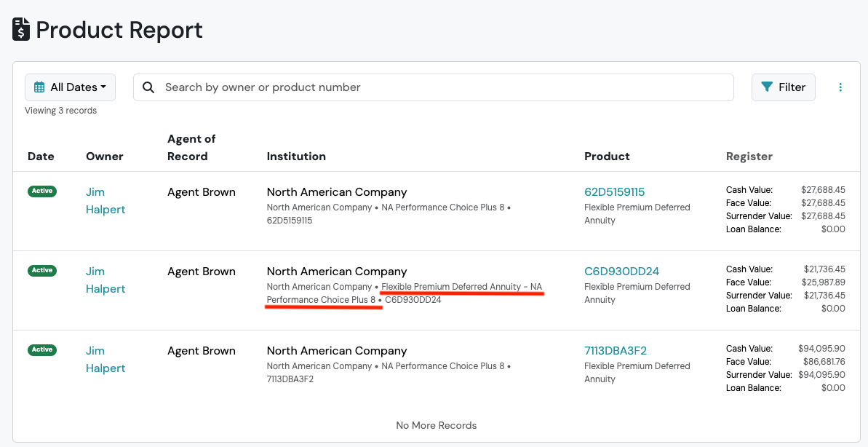Click Active badge in the 7113DBA3F2 row
This screenshot has width=868, height=447.
(x=42, y=349)
